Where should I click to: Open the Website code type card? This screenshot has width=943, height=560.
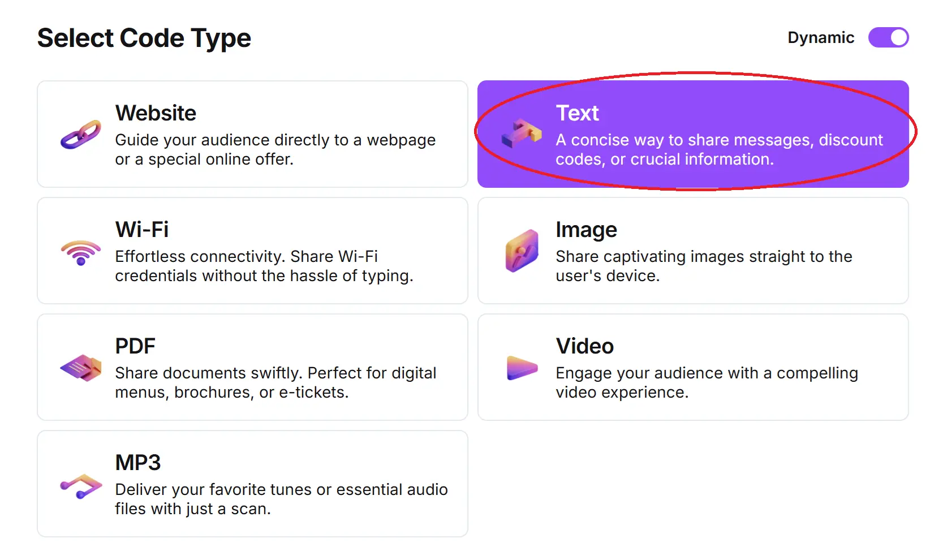(x=252, y=135)
